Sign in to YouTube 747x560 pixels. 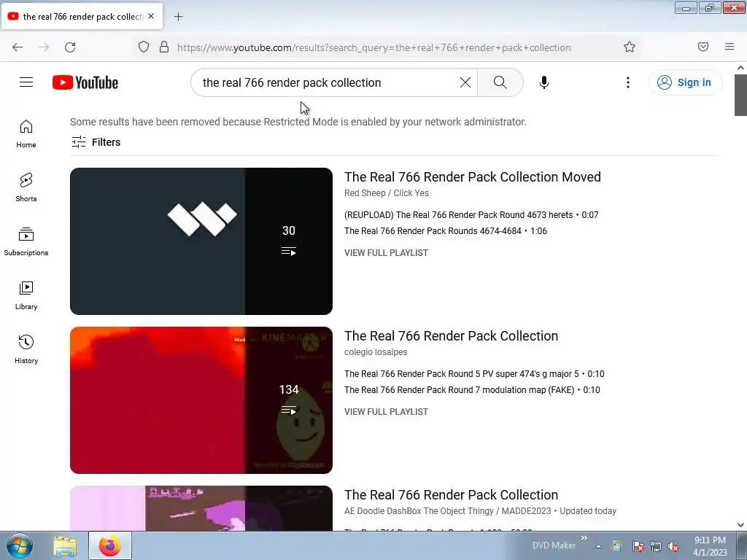pyautogui.click(x=685, y=82)
